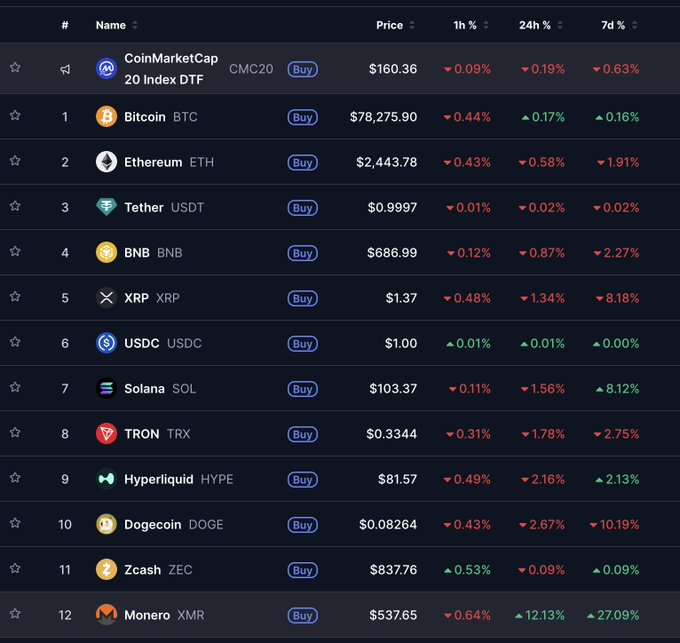The height and width of the screenshot is (643, 680).
Task: Click the BNB coin logo
Action: [106, 252]
